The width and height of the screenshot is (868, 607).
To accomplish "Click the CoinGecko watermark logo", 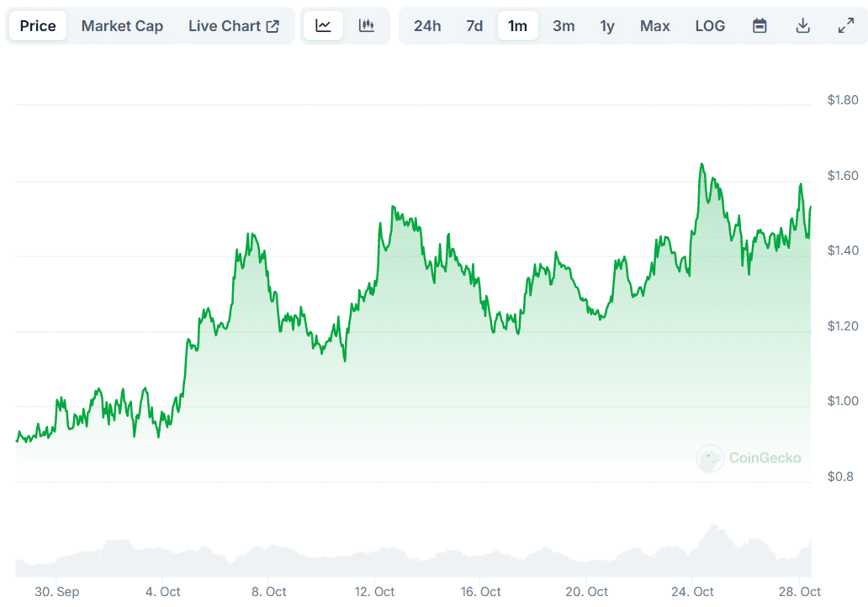I will tap(749, 458).
